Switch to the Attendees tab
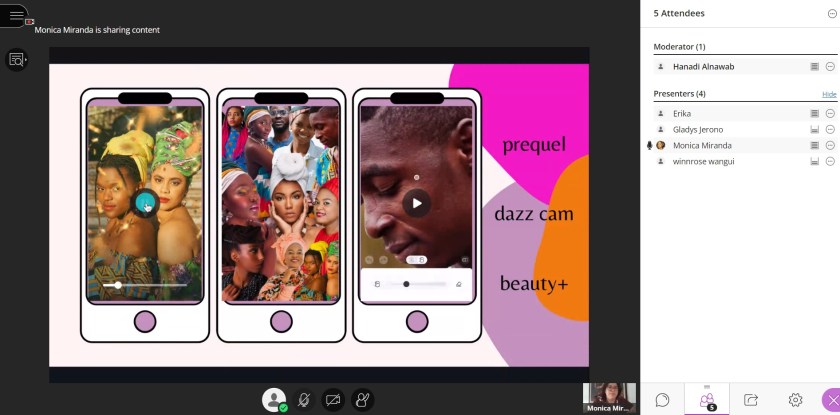The height and width of the screenshot is (415, 840). 706,399
